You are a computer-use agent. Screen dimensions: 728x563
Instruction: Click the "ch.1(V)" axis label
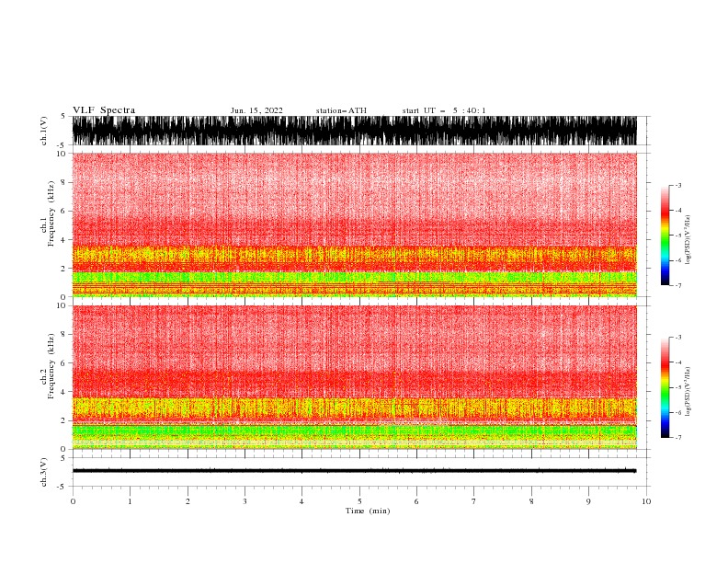coord(44,131)
